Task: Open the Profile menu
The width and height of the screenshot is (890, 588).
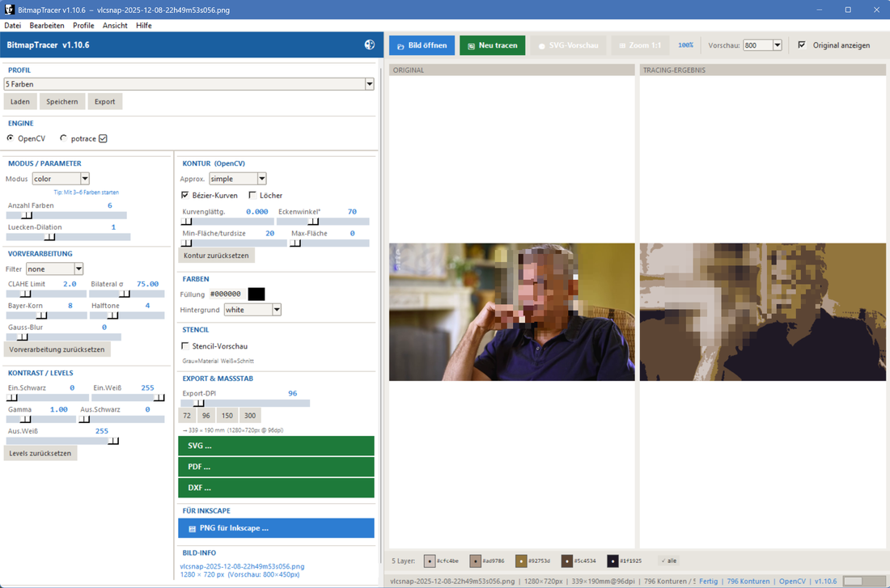Action: pos(83,26)
